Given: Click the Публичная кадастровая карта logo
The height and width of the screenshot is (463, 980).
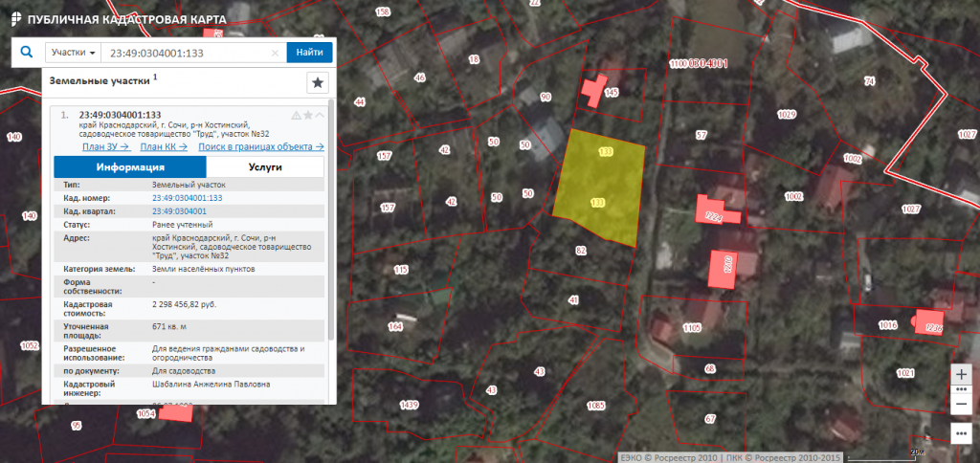Looking at the screenshot, I should click(x=114, y=19).
